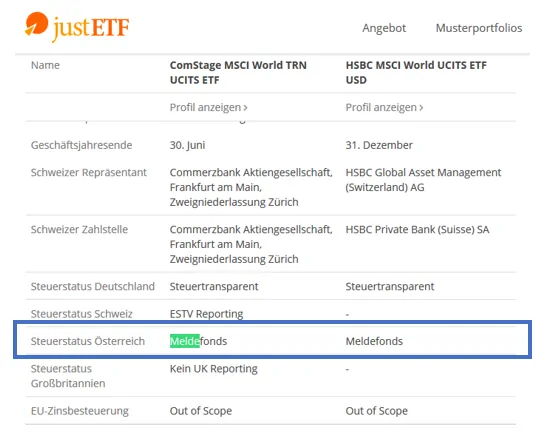Click HSBC Private Bank (Suisse) SA text
This screenshot has width=544, height=443.
click(417, 230)
